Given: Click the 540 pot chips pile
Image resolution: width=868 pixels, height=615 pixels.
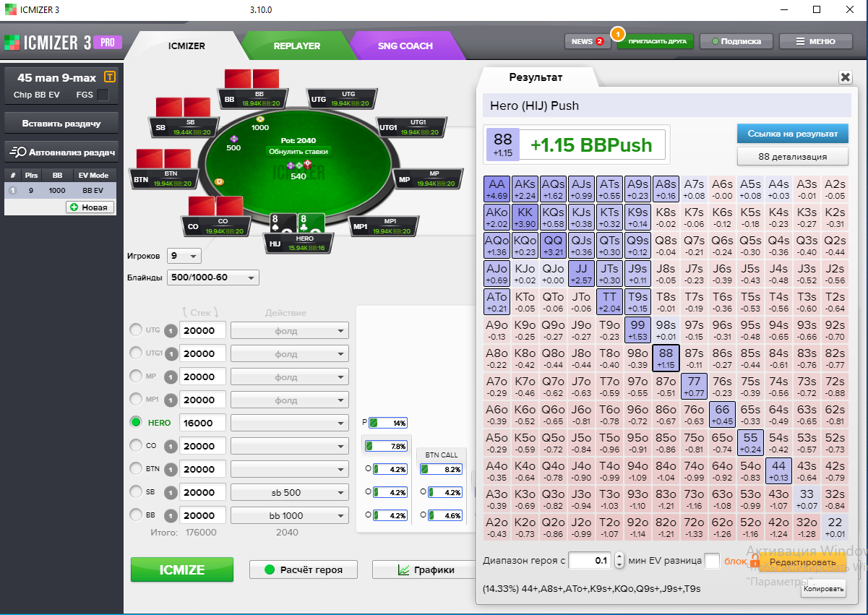Looking at the screenshot, I should pos(298,165).
